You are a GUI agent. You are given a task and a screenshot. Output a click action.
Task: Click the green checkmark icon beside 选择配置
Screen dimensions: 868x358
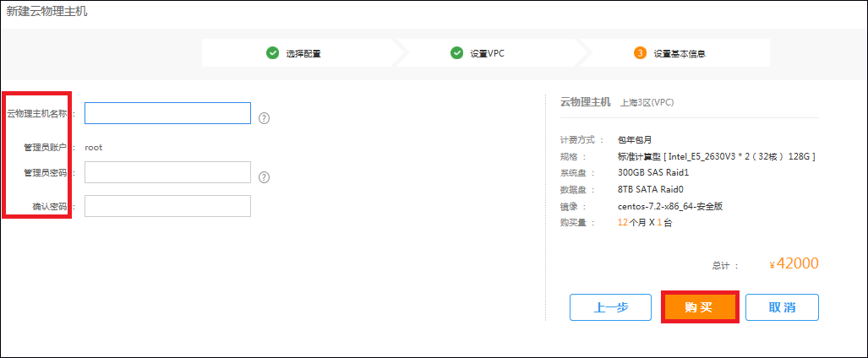point(272,53)
